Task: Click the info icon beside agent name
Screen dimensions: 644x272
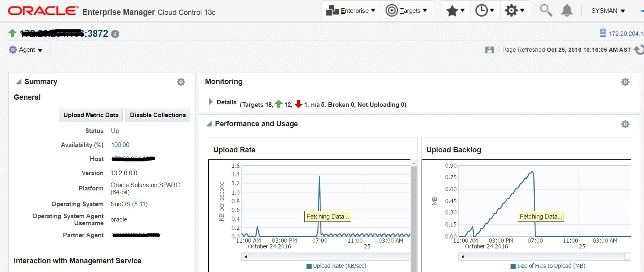Action: (x=115, y=34)
